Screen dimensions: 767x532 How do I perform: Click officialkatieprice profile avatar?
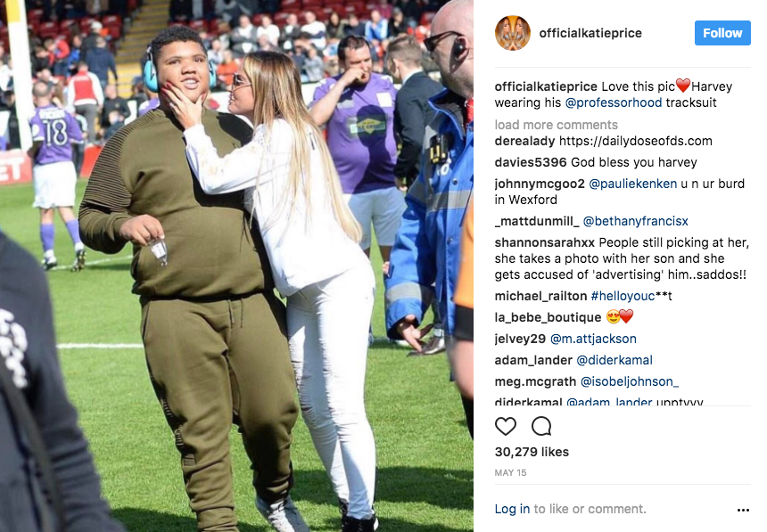pyautogui.click(x=512, y=33)
